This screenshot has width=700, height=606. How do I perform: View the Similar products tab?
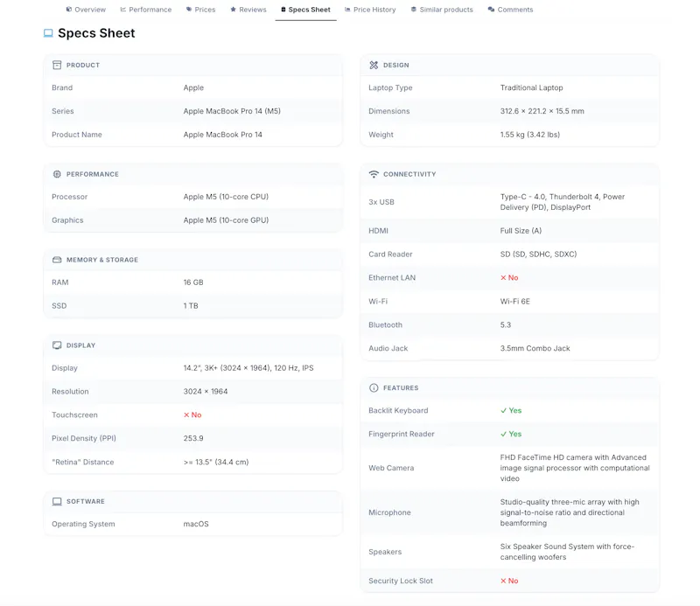click(x=442, y=10)
